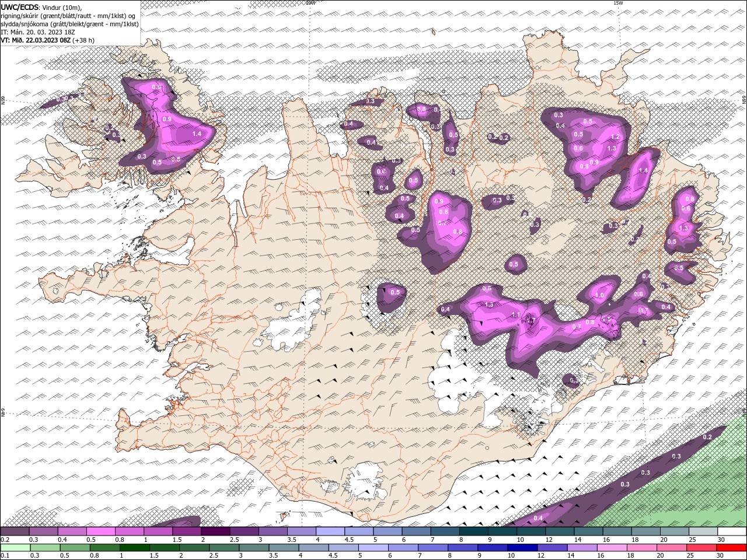The width and height of the screenshot is (747, 560).
Task: Select the green swatch between 0.8 and 1 in bottom row
Action: click(x=104, y=548)
